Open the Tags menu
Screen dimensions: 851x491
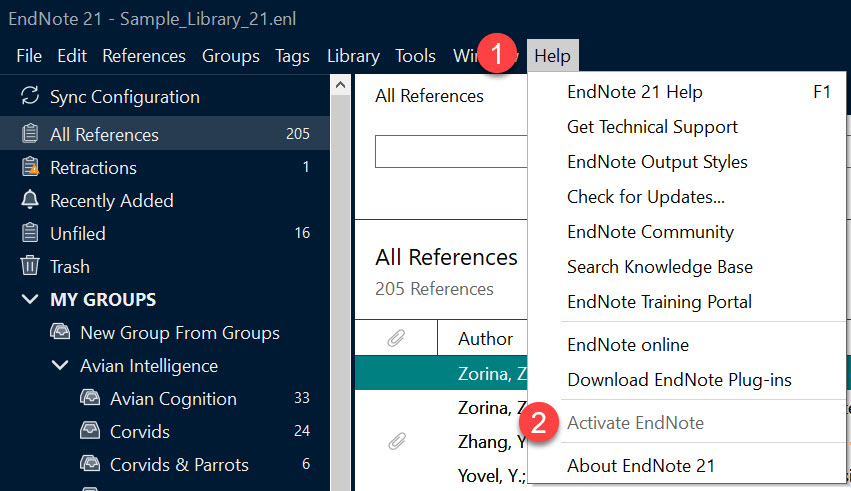(292, 56)
